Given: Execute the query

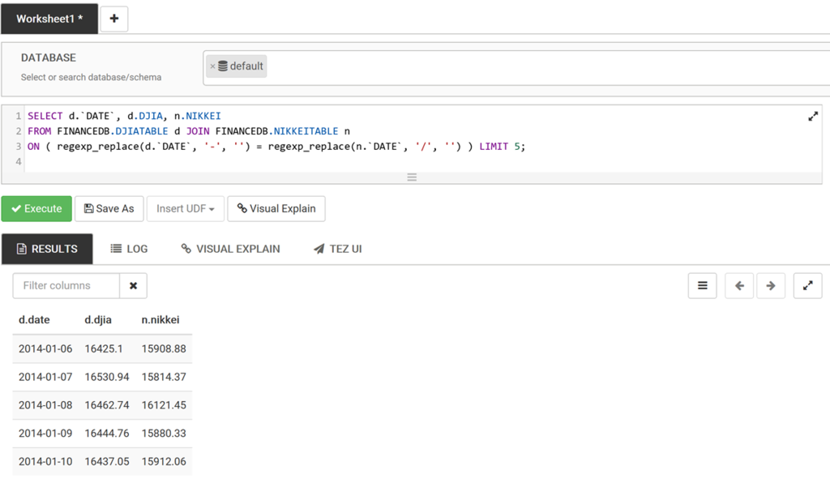Looking at the screenshot, I should [x=36, y=208].
